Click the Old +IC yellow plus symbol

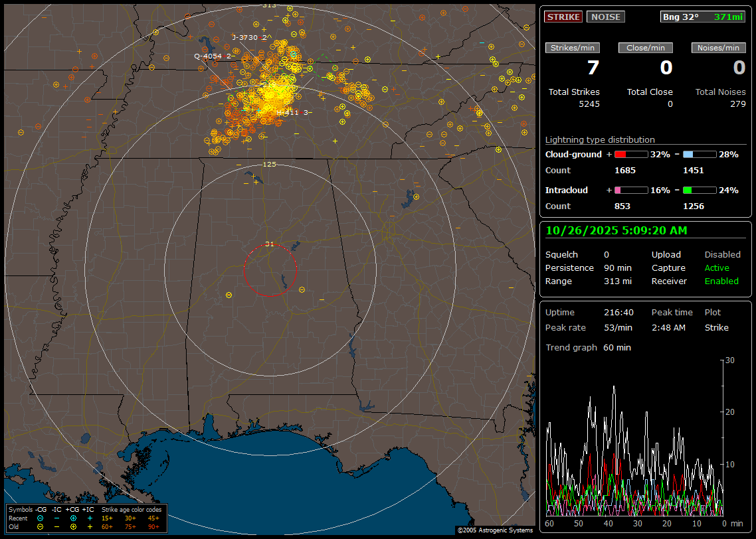tap(90, 526)
